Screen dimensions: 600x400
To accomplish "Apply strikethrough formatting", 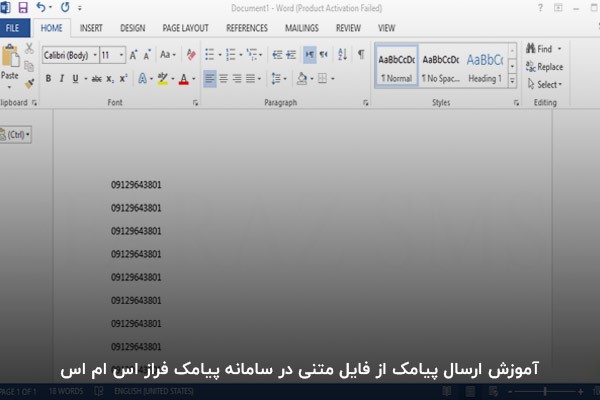I will click(x=96, y=79).
